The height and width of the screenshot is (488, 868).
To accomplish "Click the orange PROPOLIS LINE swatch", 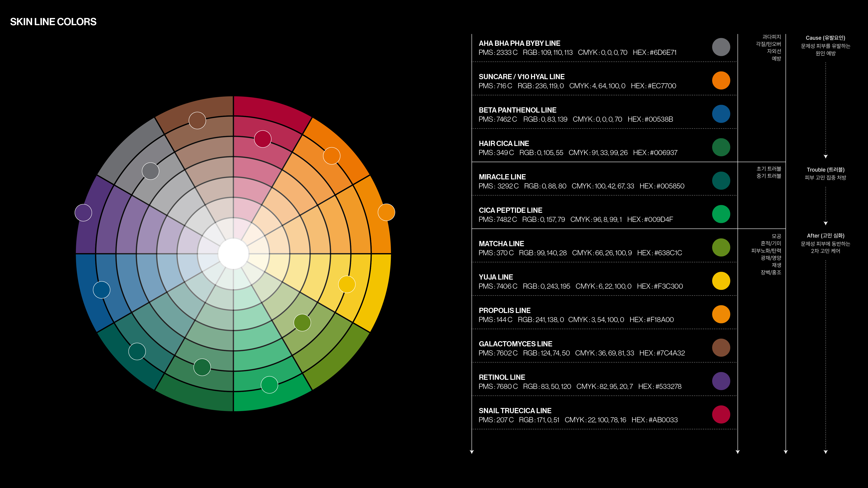I will (x=721, y=314).
